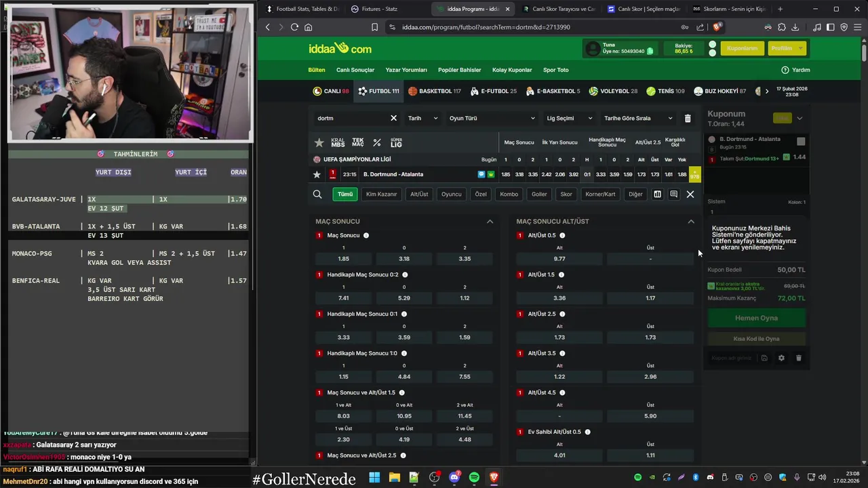
Task: Open Discord from taskbar
Action: coord(454,477)
